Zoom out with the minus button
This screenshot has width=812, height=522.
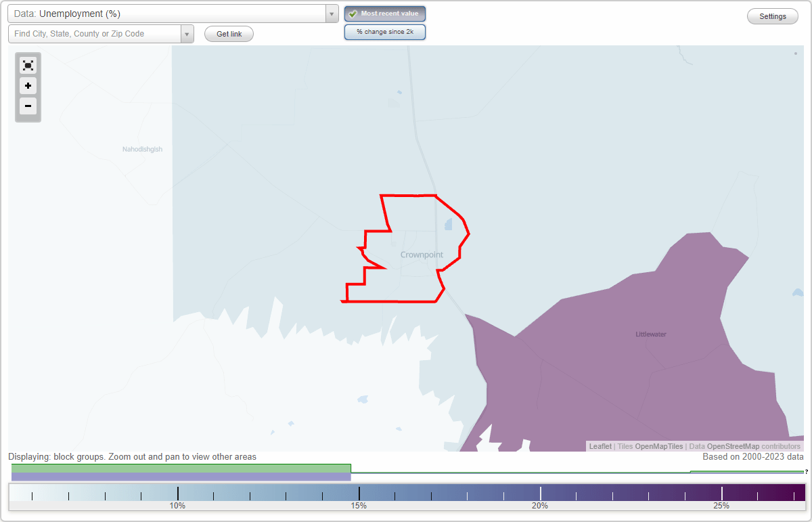coord(28,106)
